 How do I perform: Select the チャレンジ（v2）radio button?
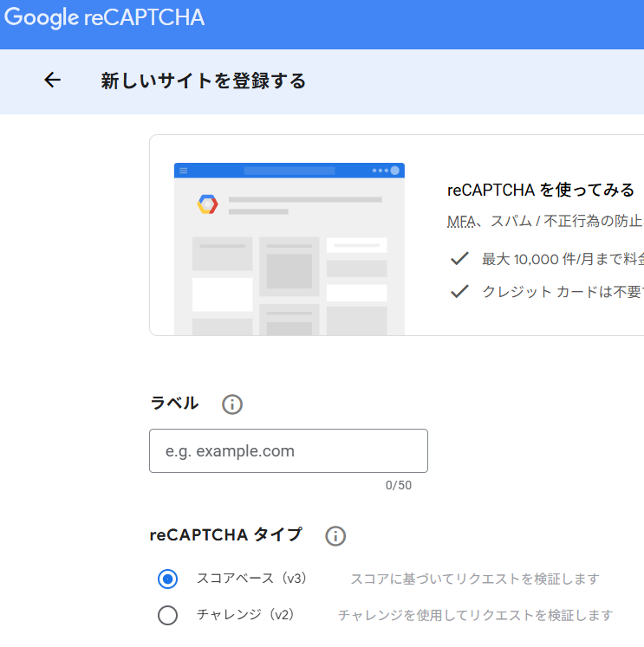(168, 615)
